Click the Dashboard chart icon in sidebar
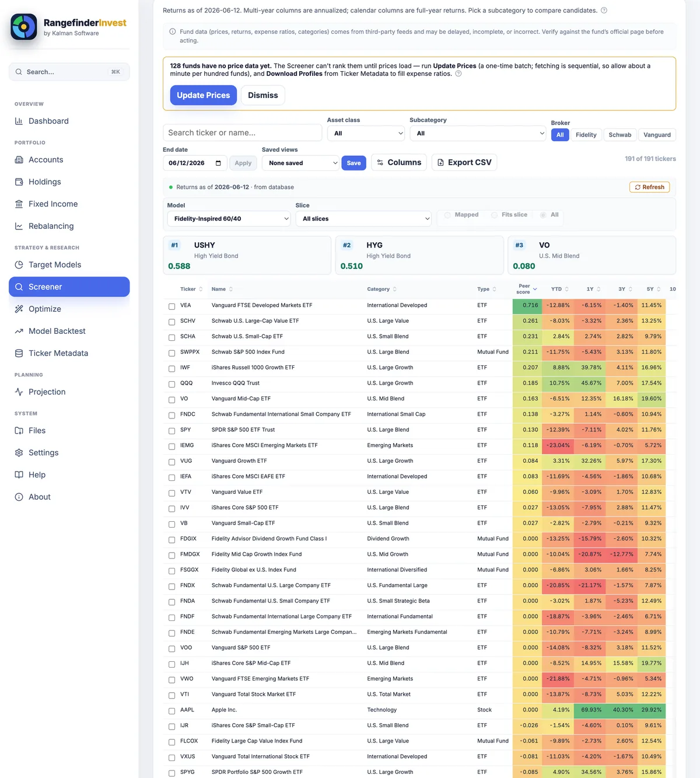The image size is (700, 778). (x=19, y=121)
